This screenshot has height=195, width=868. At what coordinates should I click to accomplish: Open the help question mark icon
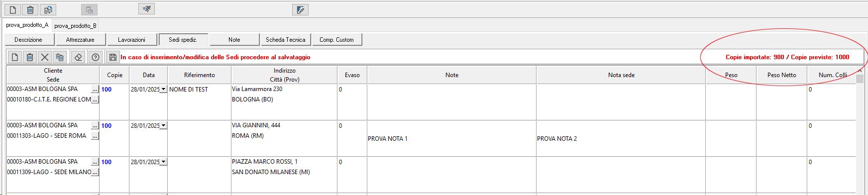[x=96, y=57]
